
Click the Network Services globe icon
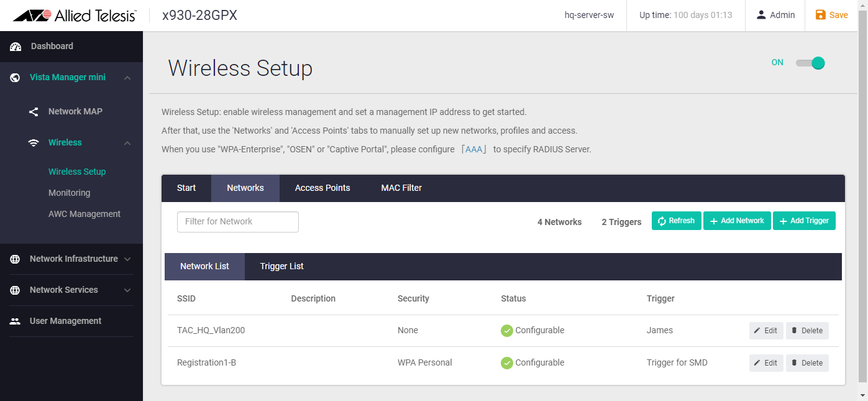16,290
